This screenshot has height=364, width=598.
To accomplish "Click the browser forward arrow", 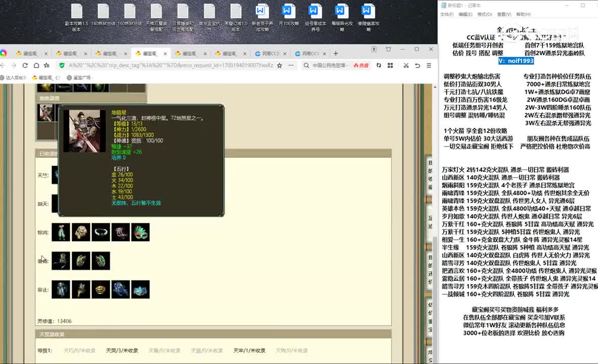I will pos(14,66).
